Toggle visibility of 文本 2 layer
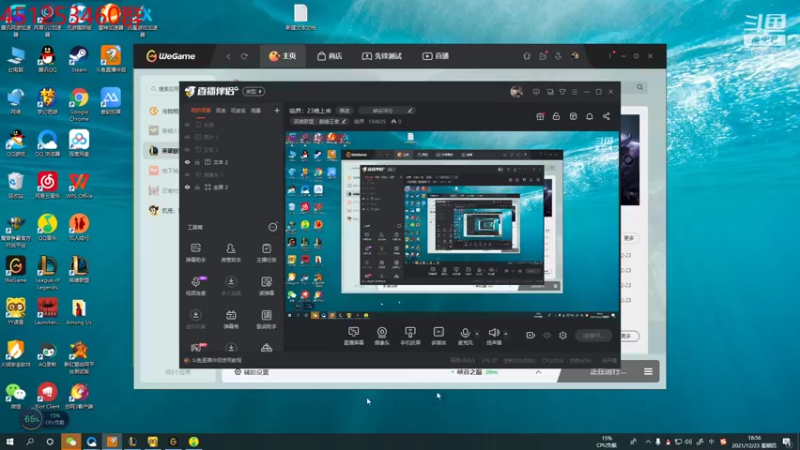The height and width of the screenshot is (450, 800). (187, 162)
